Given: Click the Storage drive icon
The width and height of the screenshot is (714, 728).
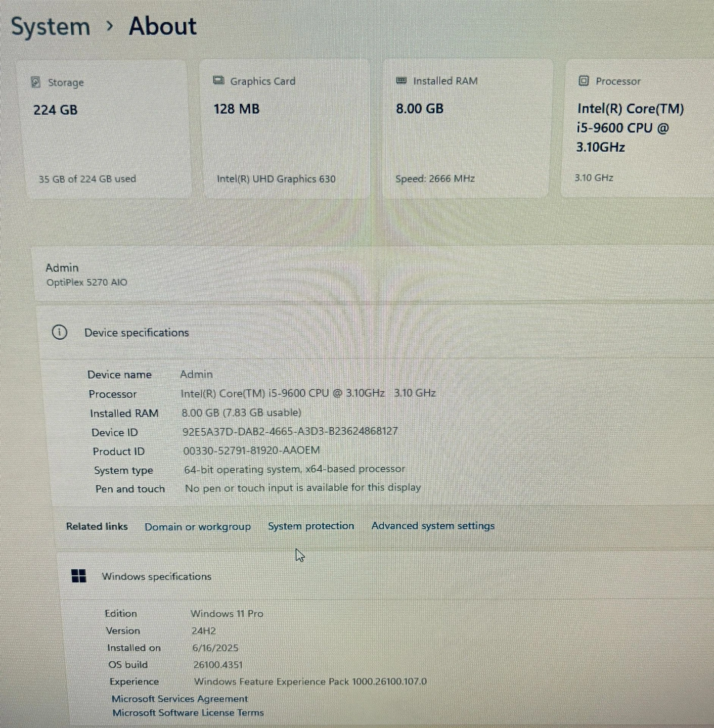Looking at the screenshot, I should (35, 82).
